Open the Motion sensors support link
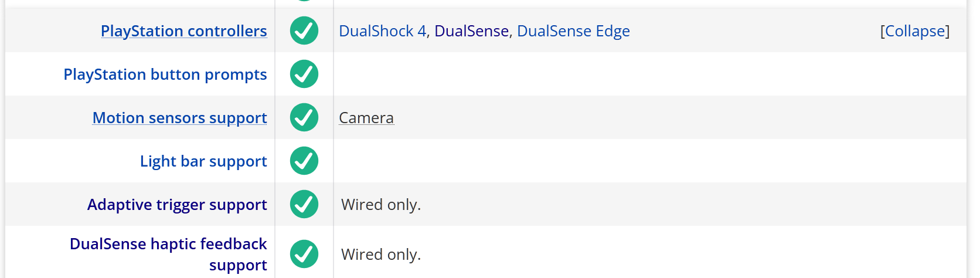 pyautogui.click(x=179, y=118)
